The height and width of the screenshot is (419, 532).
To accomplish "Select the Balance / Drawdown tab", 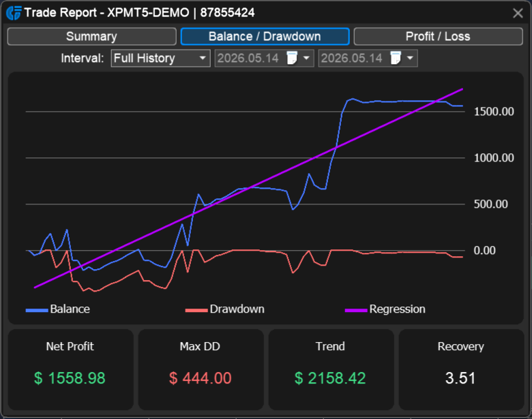I will click(265, 36).
